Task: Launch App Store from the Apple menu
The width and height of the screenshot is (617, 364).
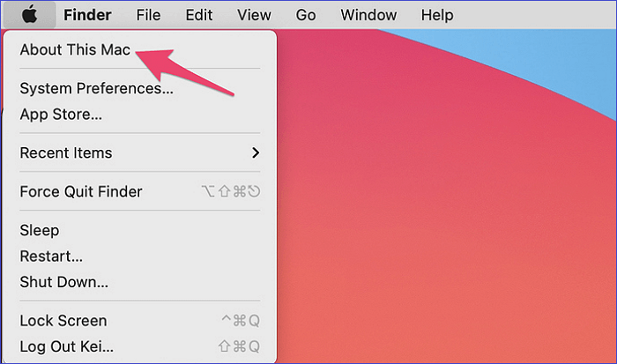Action: click(61, 114)
